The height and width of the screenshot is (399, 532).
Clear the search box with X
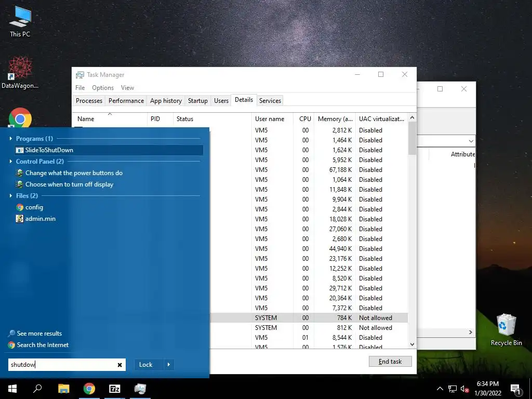120,365
